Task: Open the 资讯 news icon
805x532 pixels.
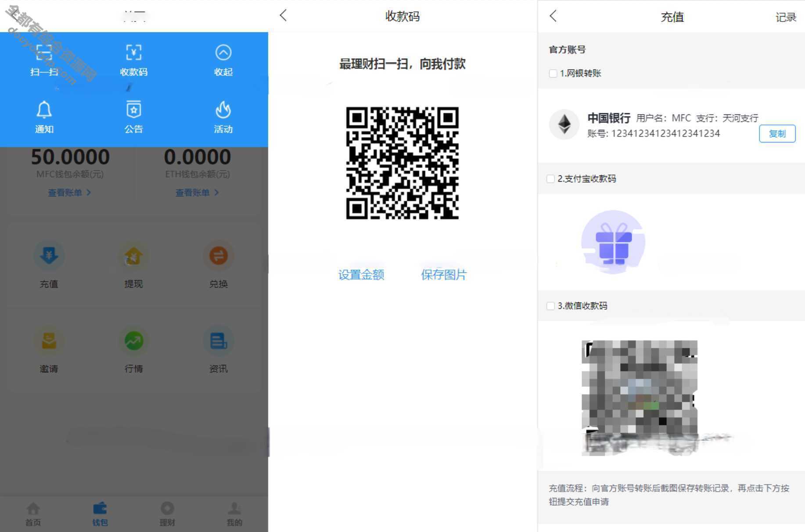Action: [x=218, y=341]
